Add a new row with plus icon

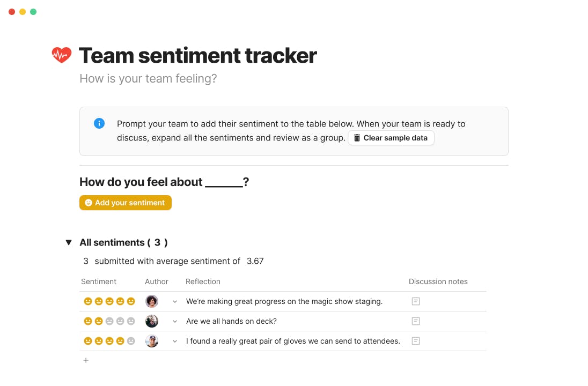pos(86,360)
